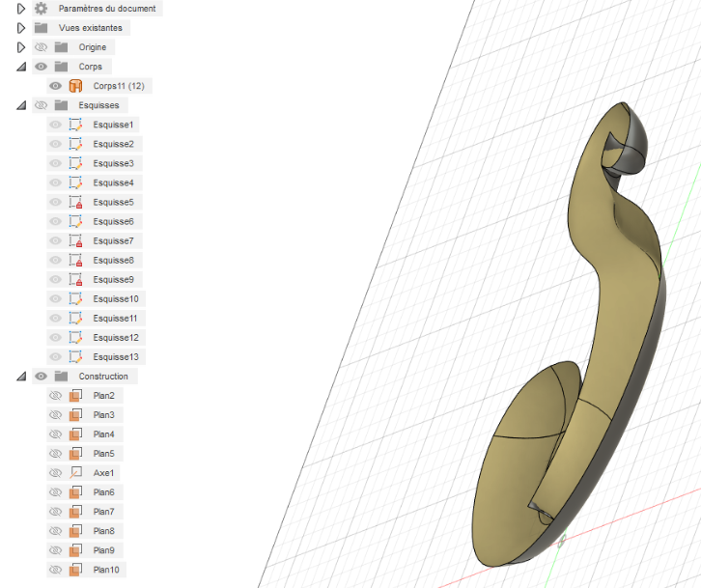Hide the Construction folder via its eye
701x588 pixels.
click(x=42, y=376)
